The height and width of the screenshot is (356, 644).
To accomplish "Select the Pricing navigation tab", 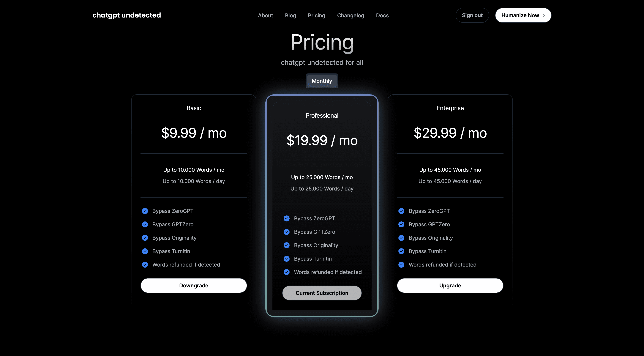I will [x=316, y=15].
